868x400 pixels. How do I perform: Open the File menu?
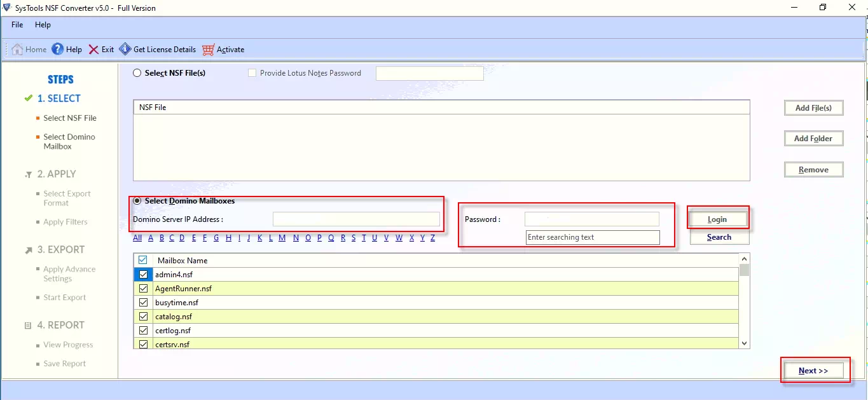coord(17,25)
